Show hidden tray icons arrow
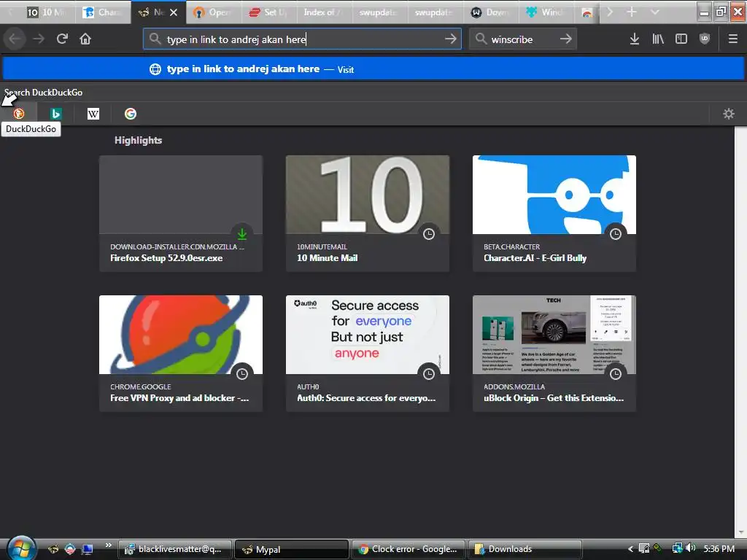 click(x=630, y=549)
